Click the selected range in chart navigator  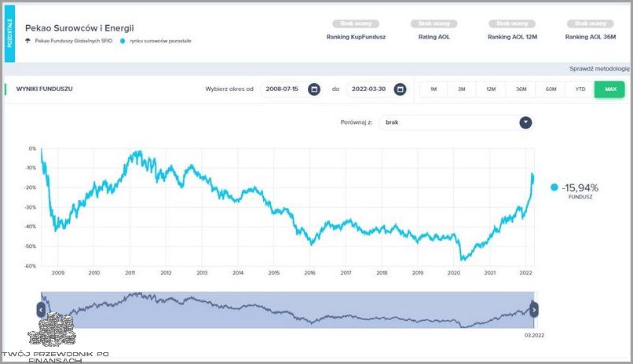click(287, 310)
